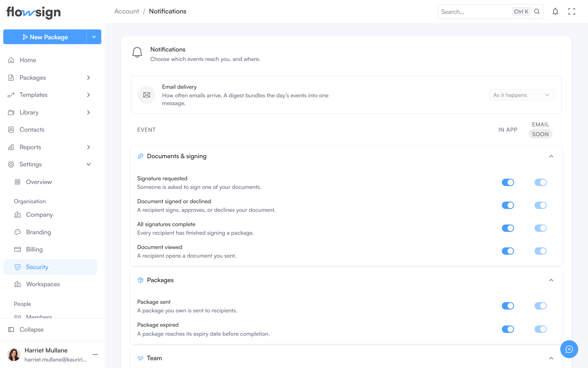The width and height of the screenshot is (588, 368).
Task: Click in the Search input field
Action: pos(475,11)
